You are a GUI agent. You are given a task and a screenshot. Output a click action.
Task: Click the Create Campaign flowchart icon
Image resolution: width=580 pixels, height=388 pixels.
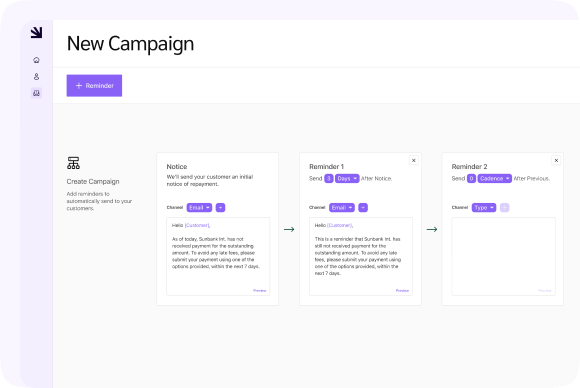coord(73,163)
